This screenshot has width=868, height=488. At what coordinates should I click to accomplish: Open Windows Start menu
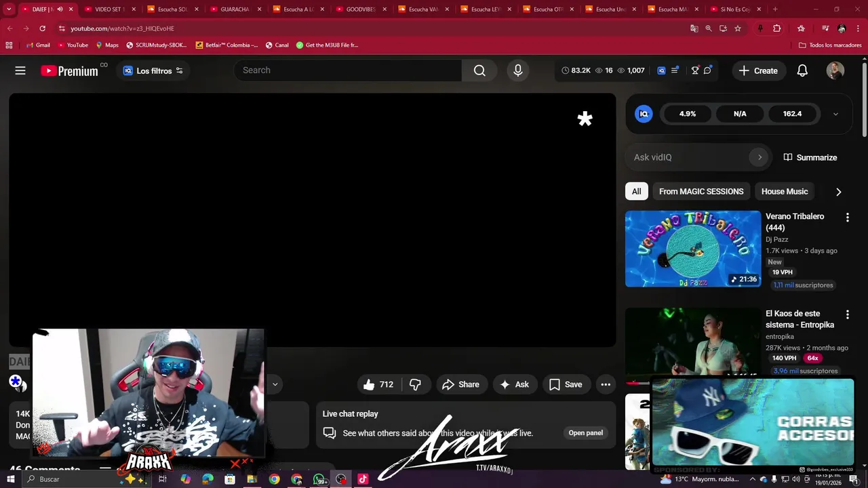[x=10, y=479]
